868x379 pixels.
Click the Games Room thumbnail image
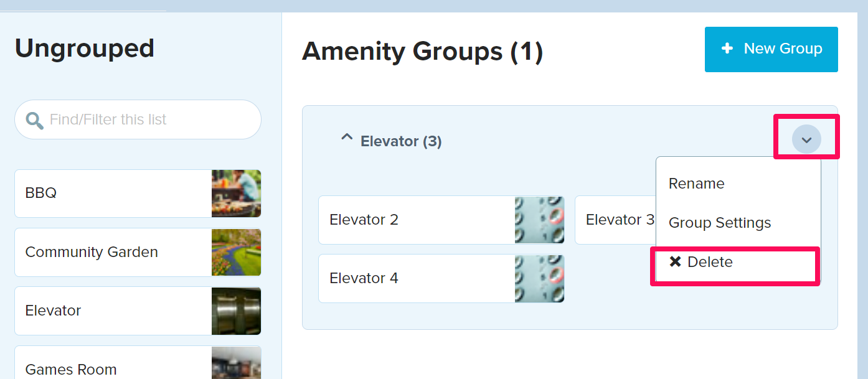point(236,363)
